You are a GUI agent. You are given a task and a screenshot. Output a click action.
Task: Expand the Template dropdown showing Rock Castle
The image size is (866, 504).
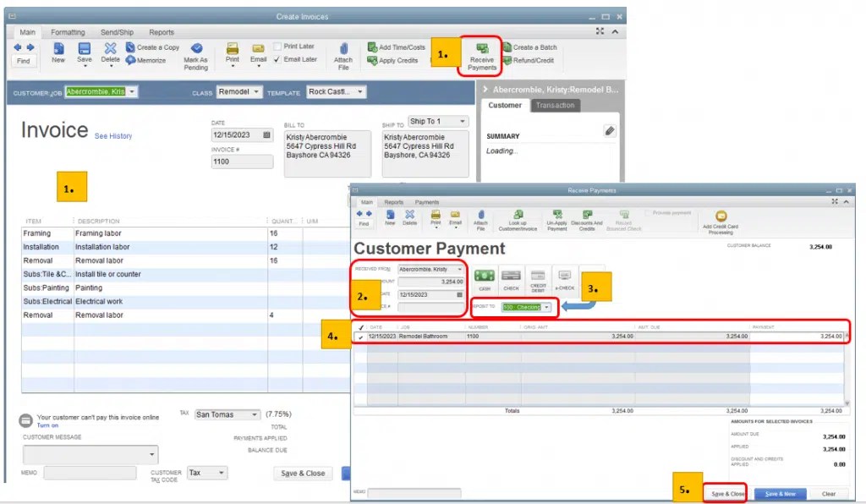tap(359, 91)
